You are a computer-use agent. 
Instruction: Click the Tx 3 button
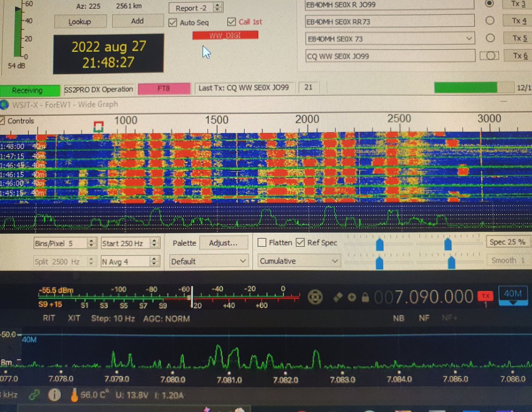point(518,4)
